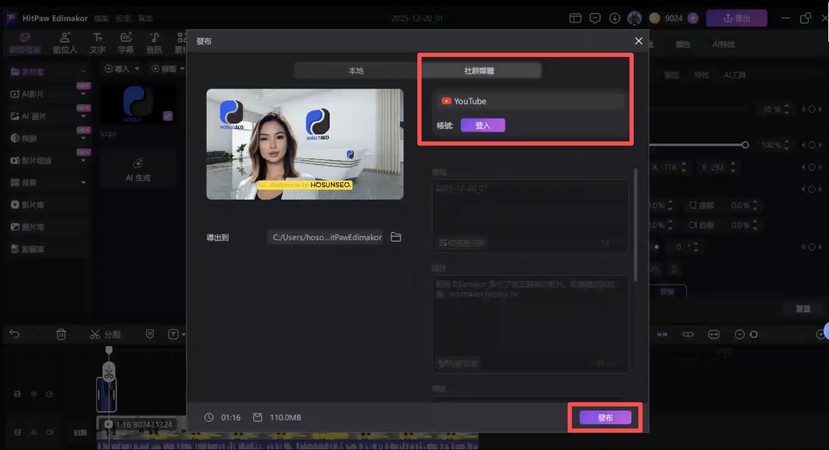Close the 發布 dialog with X
This screenshot has height=450, width=829.
639,40
